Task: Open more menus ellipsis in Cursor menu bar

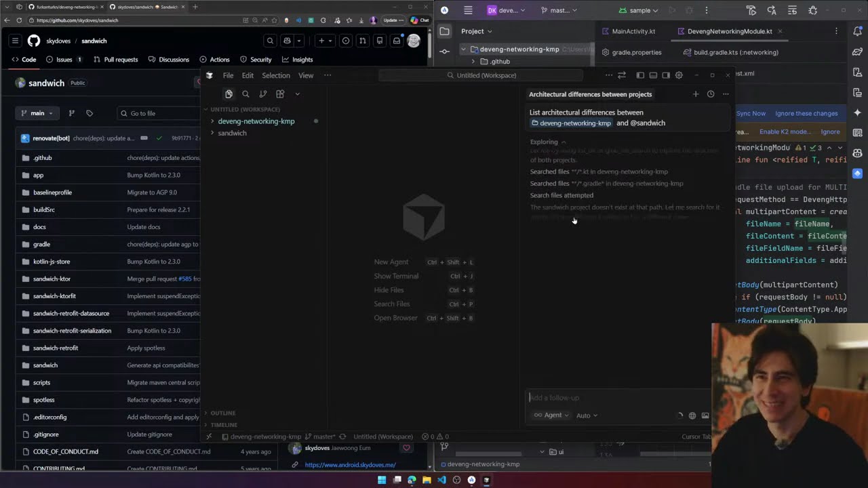Action: click(328, 75)
